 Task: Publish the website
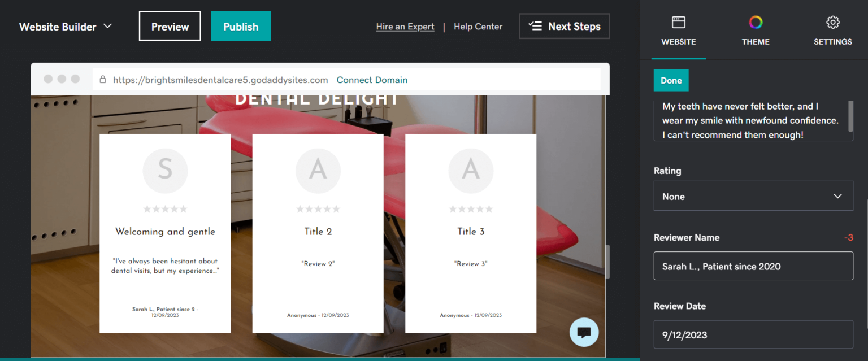pos(241,25)
